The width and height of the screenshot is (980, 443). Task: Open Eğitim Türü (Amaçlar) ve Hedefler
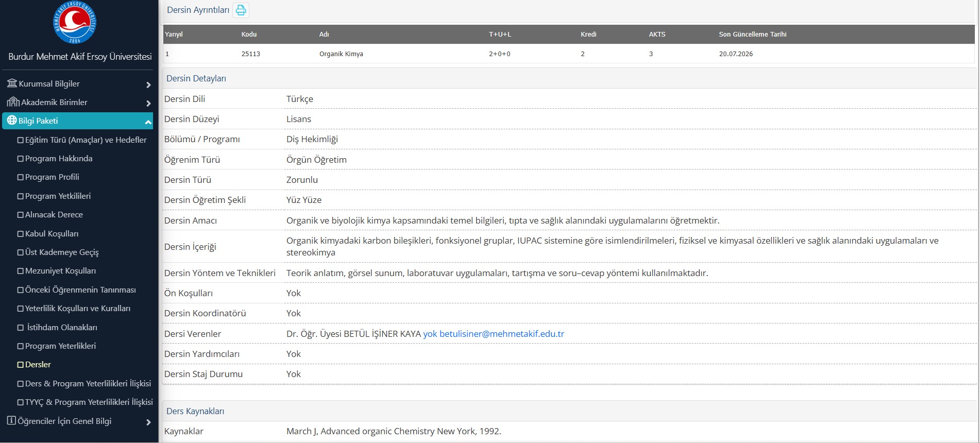[86, 140]
